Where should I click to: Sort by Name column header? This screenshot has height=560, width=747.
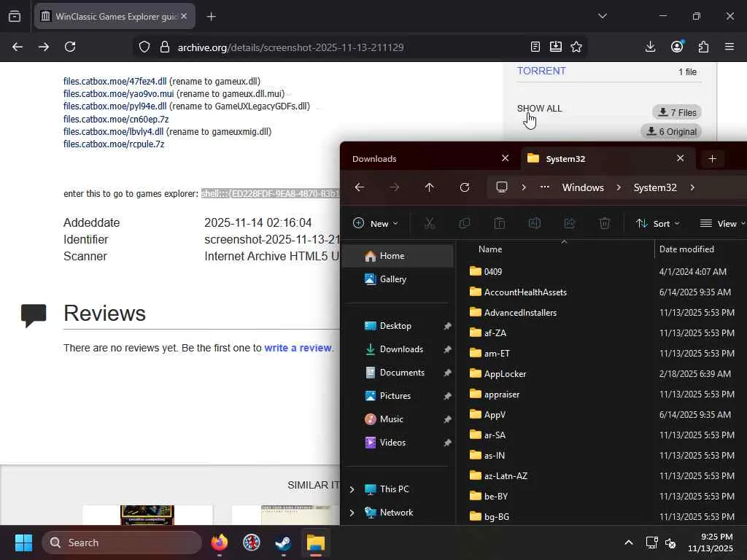click(x=490, y=249)
